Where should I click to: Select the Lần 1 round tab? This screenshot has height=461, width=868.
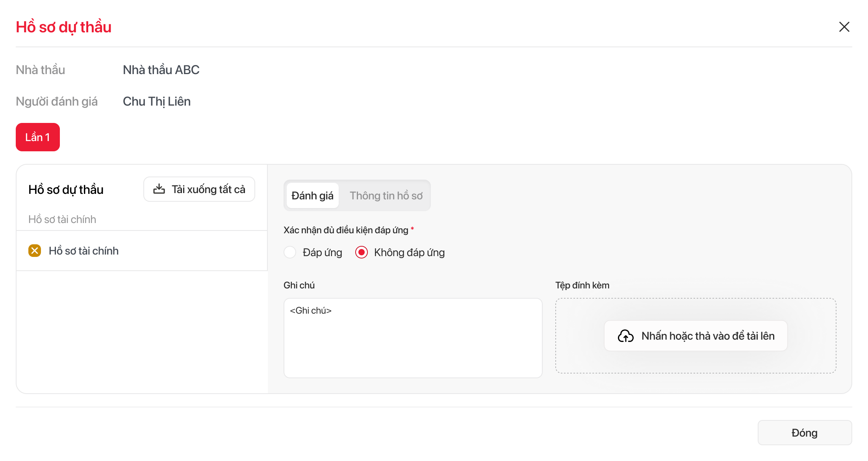38,137
